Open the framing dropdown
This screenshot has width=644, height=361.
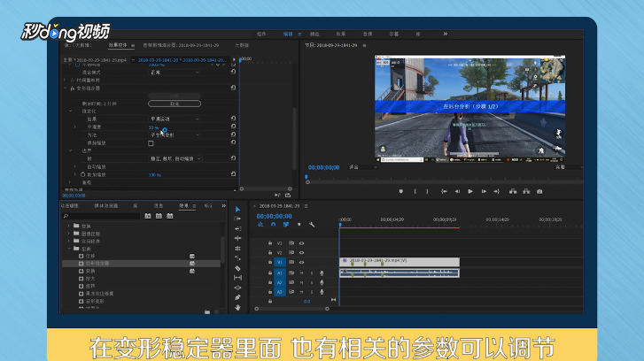point(175,158)
